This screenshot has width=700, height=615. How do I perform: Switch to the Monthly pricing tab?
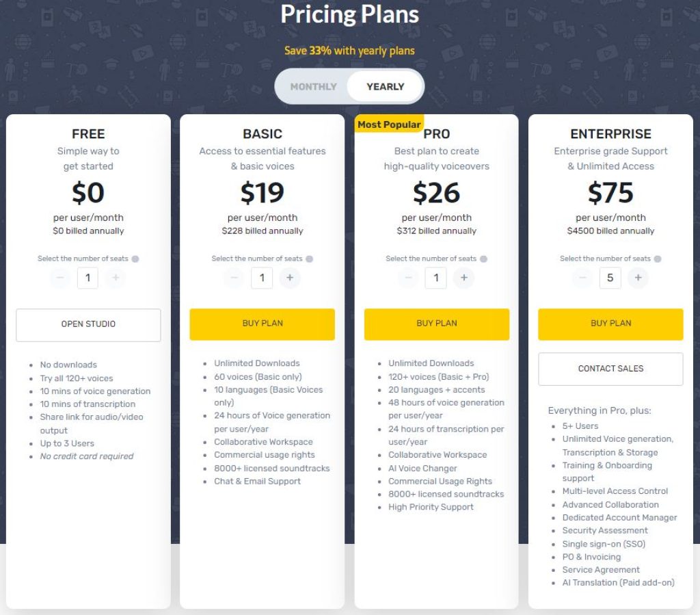pyautogui.click(x=314, y=87)
